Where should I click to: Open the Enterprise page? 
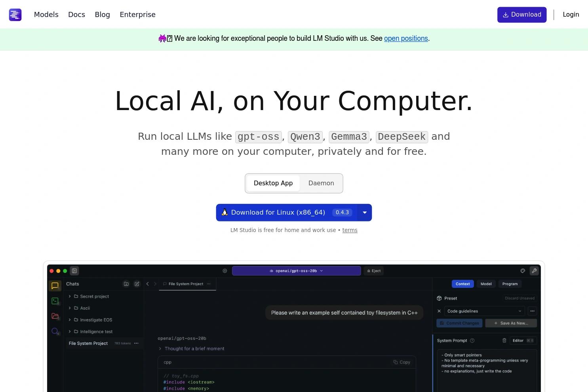(x=138, y=15)
